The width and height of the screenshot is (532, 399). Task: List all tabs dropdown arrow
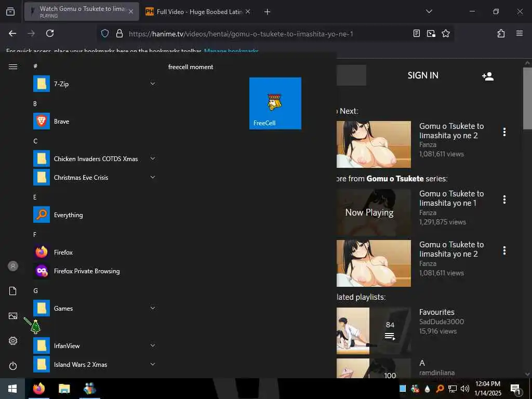click(x=429, y=11)
